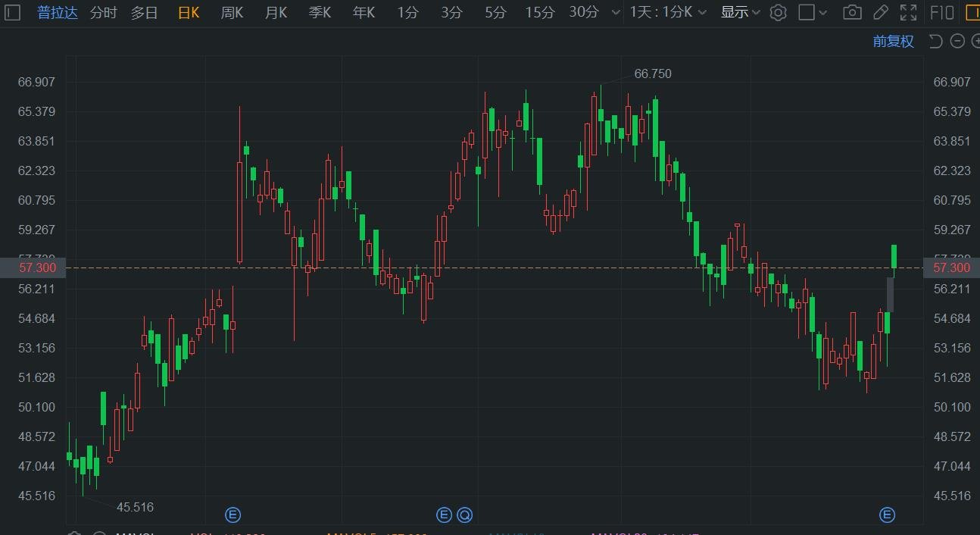Click 50.100 on the left price axis
Image resolution: width=980 pixels, height=535 pixels.
point(37,407)
